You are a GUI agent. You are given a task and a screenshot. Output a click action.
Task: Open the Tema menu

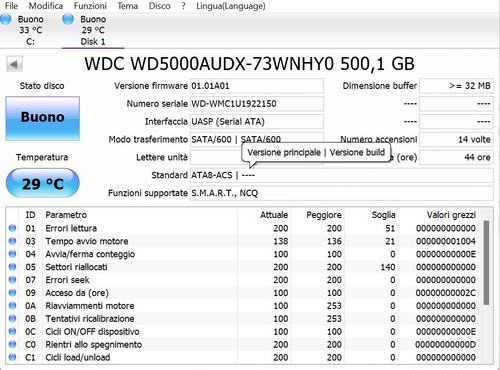[127, 6]
